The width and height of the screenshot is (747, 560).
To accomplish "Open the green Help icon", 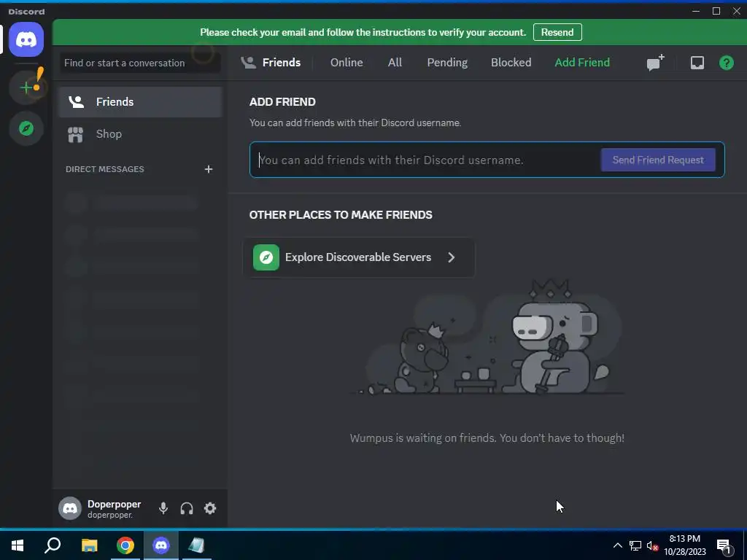I will tap(726, 63).
